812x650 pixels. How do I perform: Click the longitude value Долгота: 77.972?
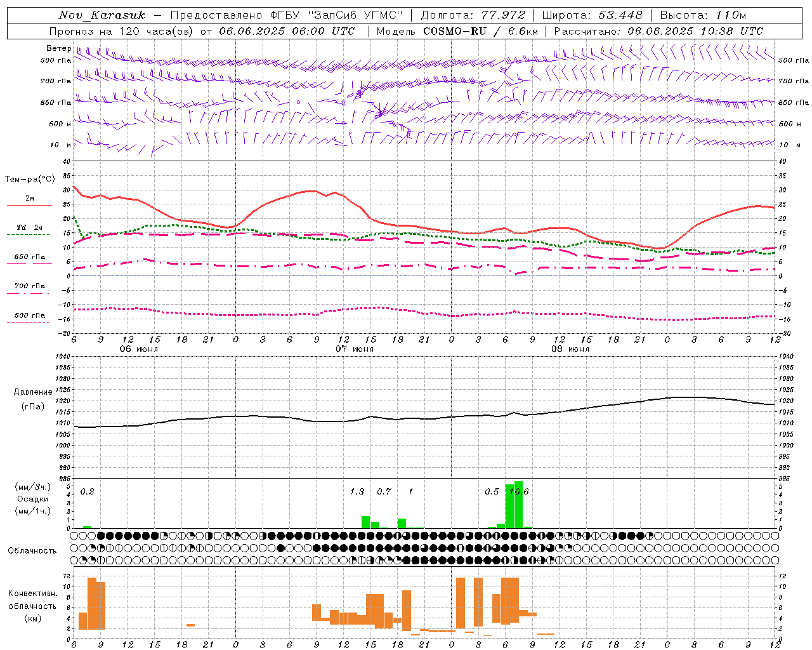(x=473, y=15)
